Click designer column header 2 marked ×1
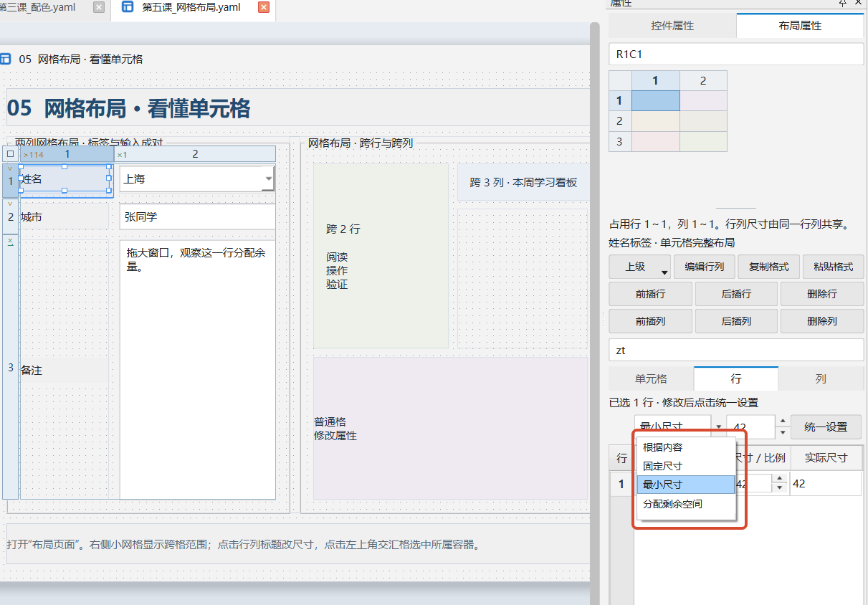Image resolution: width=868 pixels, height=605 pixels. 194,154
